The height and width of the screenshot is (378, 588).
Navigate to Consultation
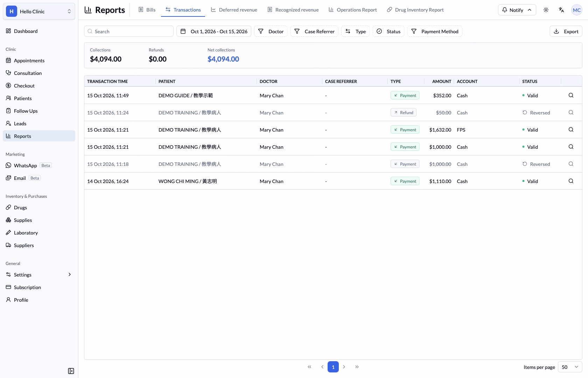[x=39, y=73]
